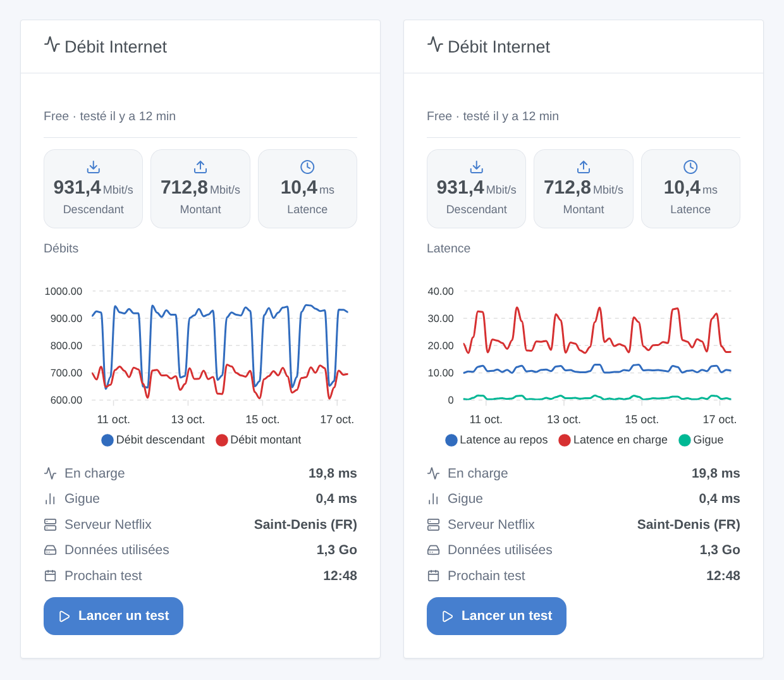
Task: Click the Serveur Netflix server icon in the left card
Action: 51,524
